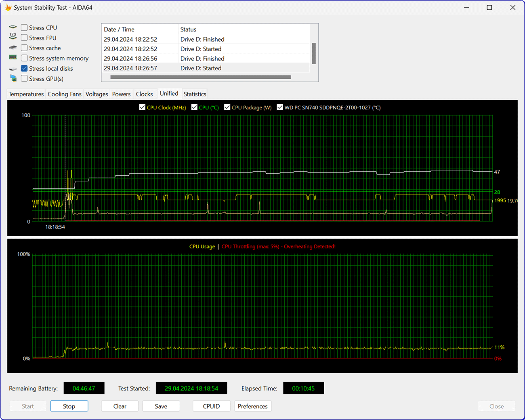Click the 11% CPU usage value
The width and height of the screenshot is (525, 420).
(500, 347)
